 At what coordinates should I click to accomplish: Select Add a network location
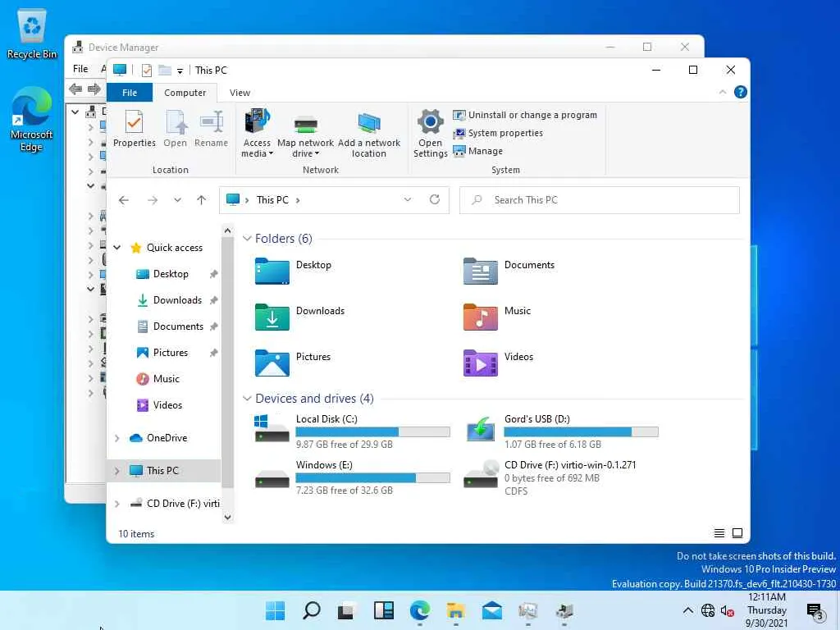(368, 134)
